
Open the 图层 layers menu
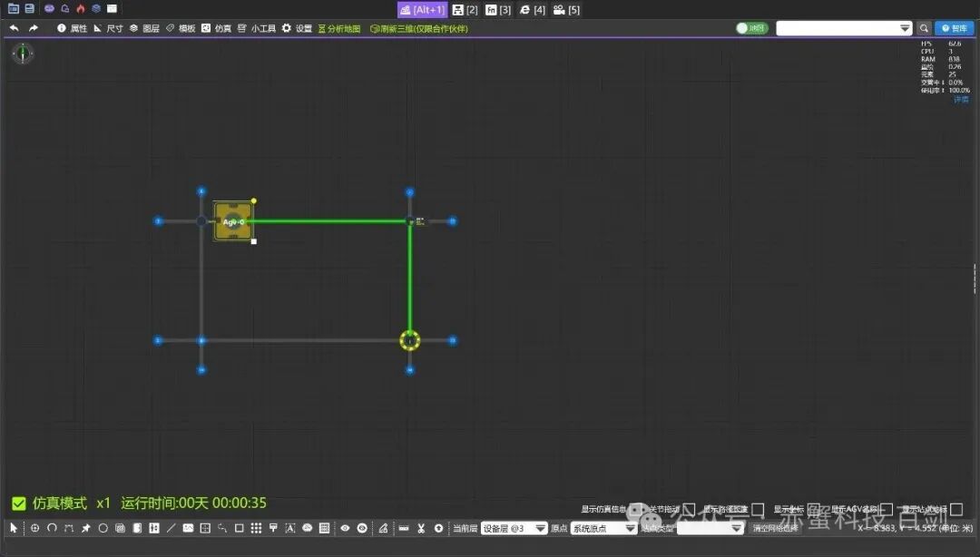144,28
